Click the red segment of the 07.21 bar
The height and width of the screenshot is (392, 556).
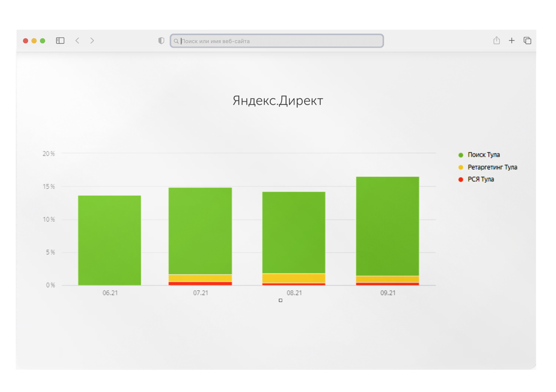(200, 283)
